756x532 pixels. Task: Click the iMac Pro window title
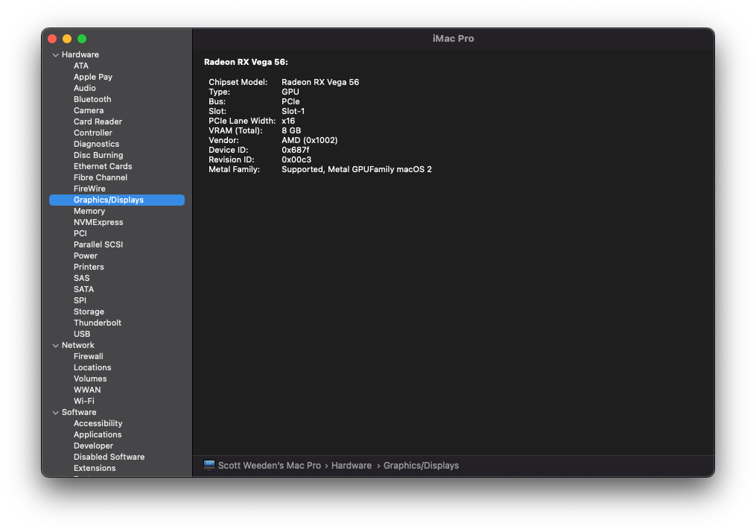(453, 38)
